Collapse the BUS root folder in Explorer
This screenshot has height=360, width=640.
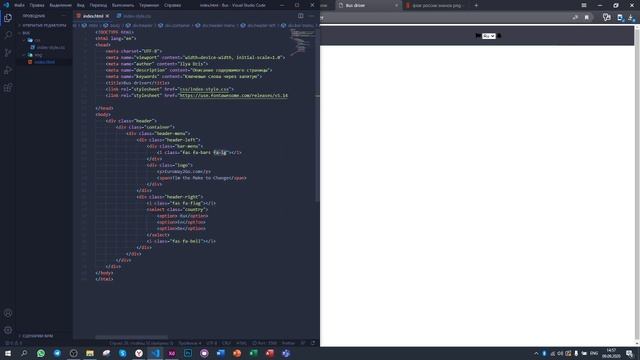tap(26, 33)
